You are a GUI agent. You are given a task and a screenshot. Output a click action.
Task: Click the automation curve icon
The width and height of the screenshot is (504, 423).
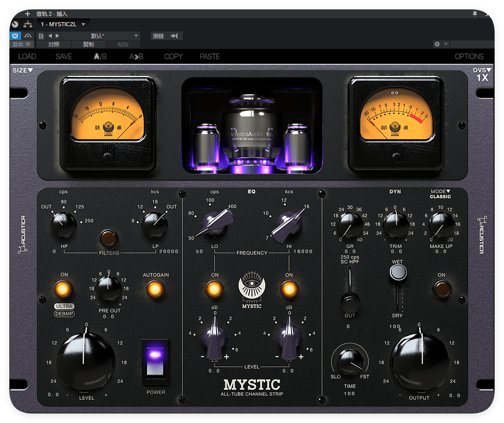(28, 36)
